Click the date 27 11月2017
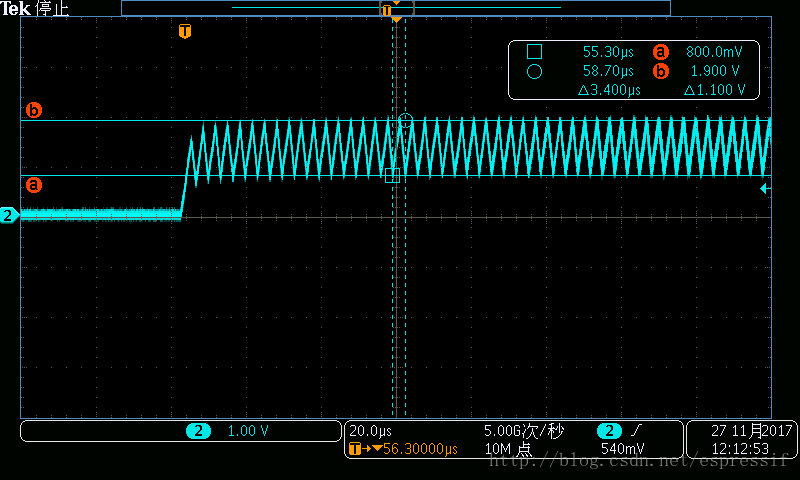The width and height of the screenshot is (800, 480). (752, 431)
